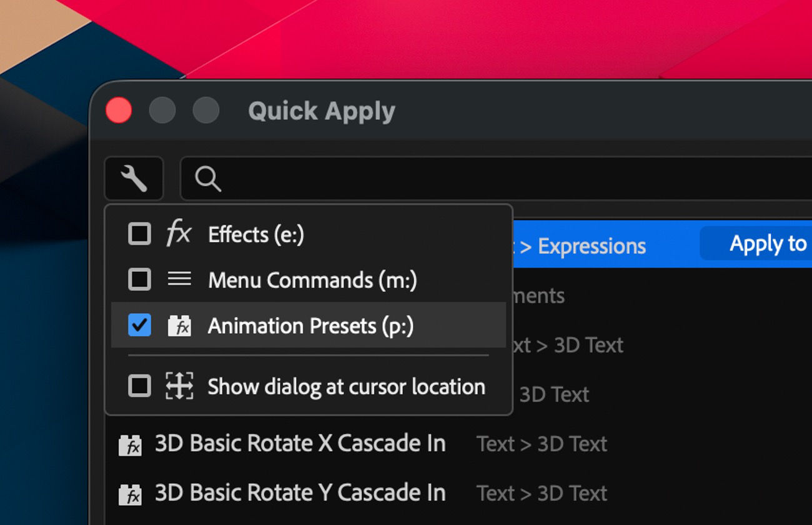
Task: Close the Quick Apply window
Action: coord(119,111)
